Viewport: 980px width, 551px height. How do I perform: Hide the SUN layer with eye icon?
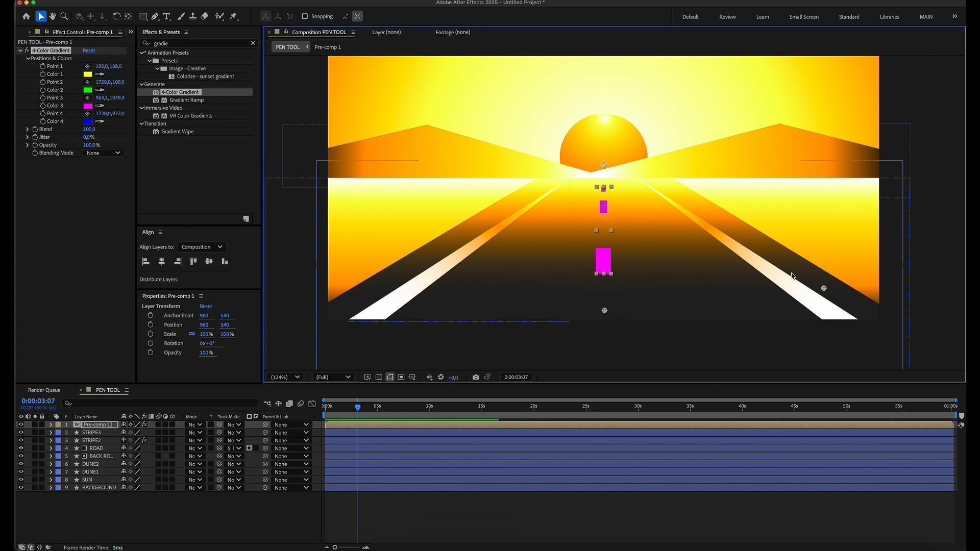pos(21,480)
